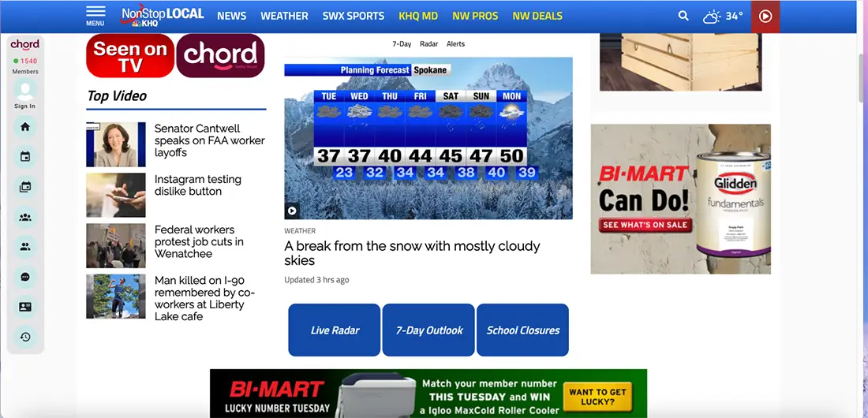Click the NonStop Local KHQ logo

(x=162, y=16)
